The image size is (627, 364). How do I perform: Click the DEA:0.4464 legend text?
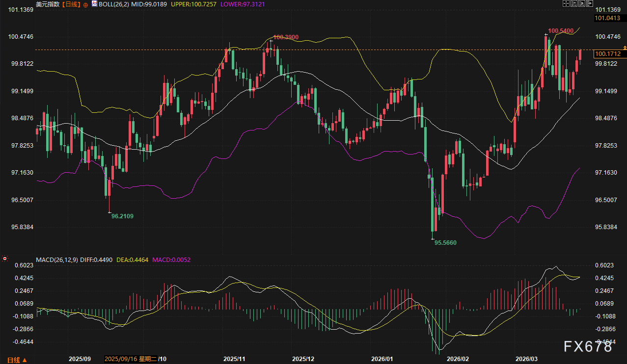coord(132,259)
